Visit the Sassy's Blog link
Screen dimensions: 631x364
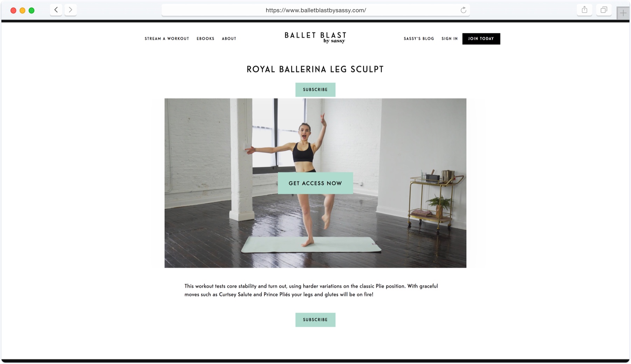(x=419, y=39)
